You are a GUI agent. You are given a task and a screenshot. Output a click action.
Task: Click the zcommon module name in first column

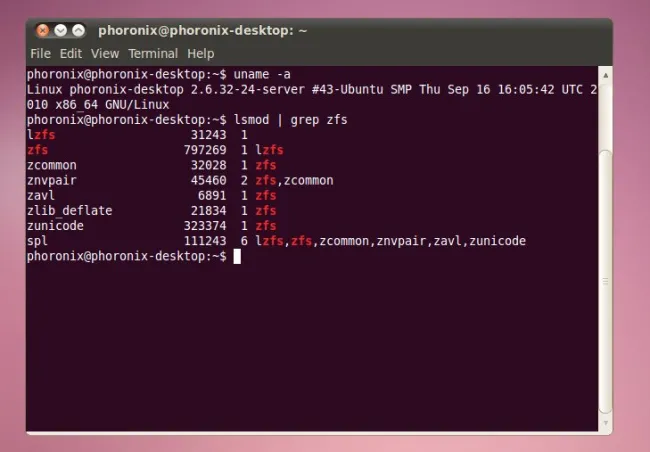[x=52, y=165]
